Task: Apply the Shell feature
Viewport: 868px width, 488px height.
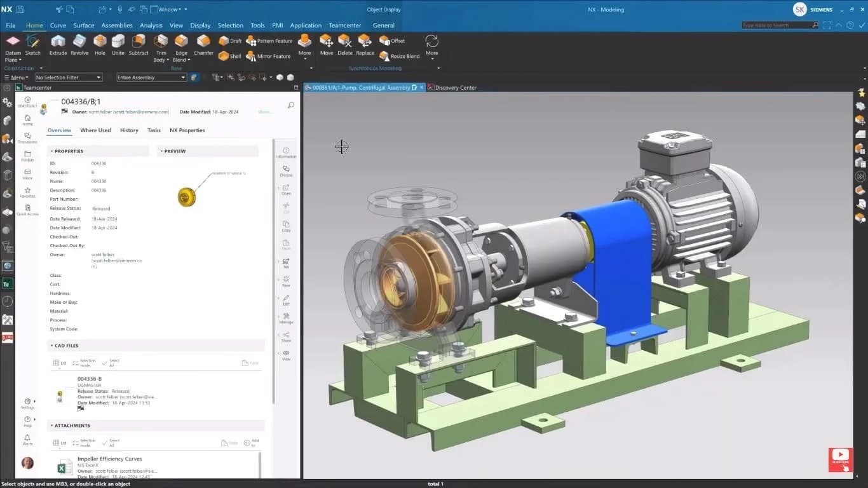Action: (230, 56)
